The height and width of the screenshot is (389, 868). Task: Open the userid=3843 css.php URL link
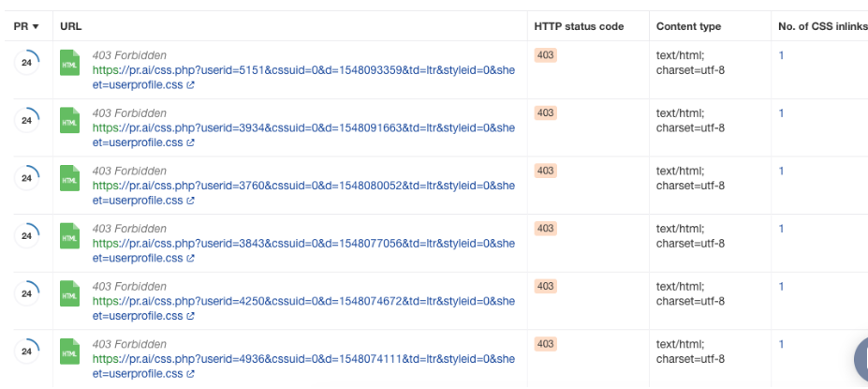point(302,243)
